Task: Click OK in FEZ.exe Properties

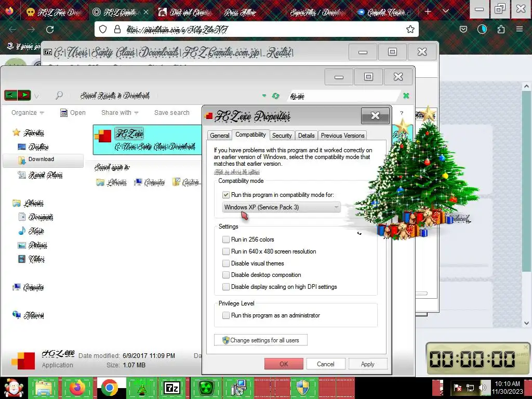Action: pos(284,364)
